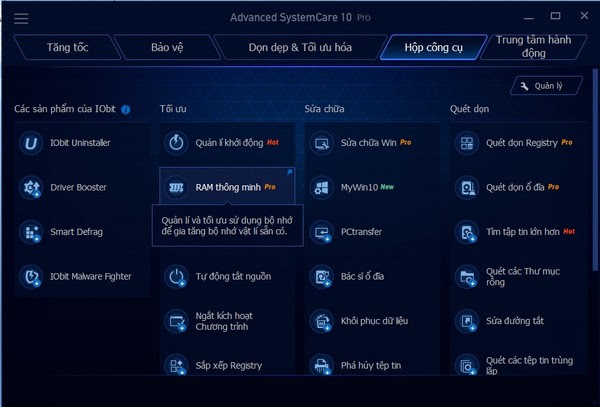The image size is (600, 407).
Task: Click the Quét dọn ổ đĩa label
Action: tap(515, 187)
